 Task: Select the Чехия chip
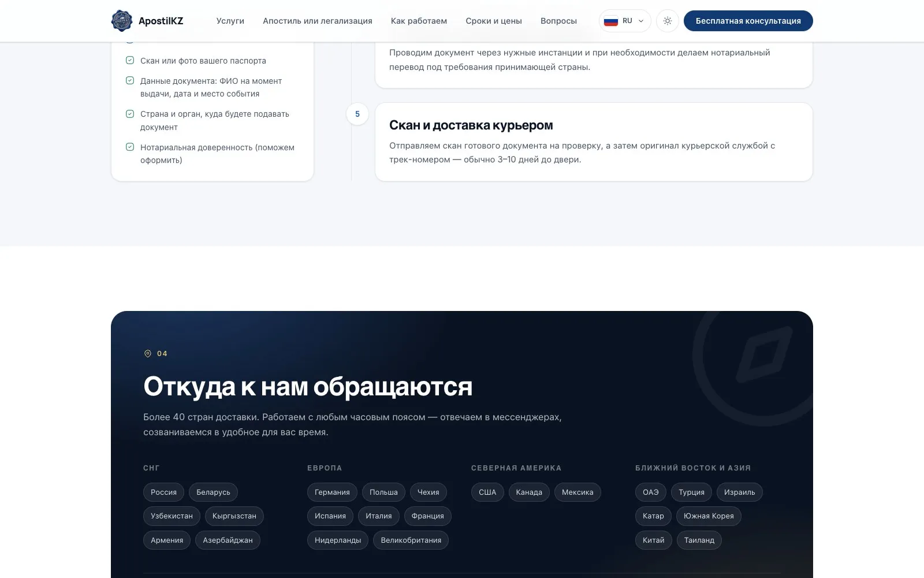[429, 492]
